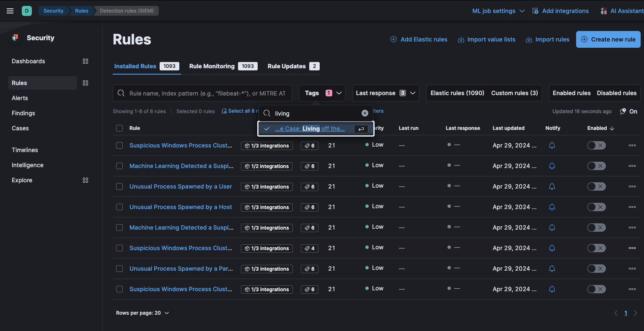This screenshot has height=331, width=644.
Task: Select the 'Use Case: Living off the...' tag suggestion
Action: pos(312,129)
